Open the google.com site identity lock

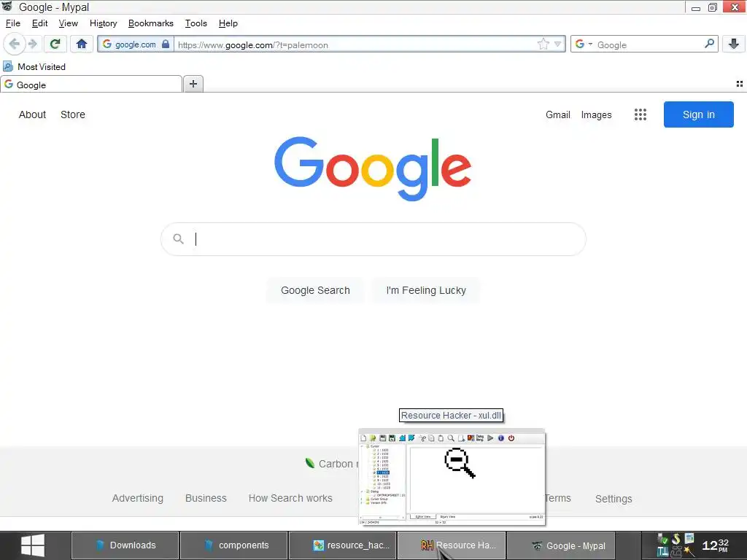click(136, 44)
